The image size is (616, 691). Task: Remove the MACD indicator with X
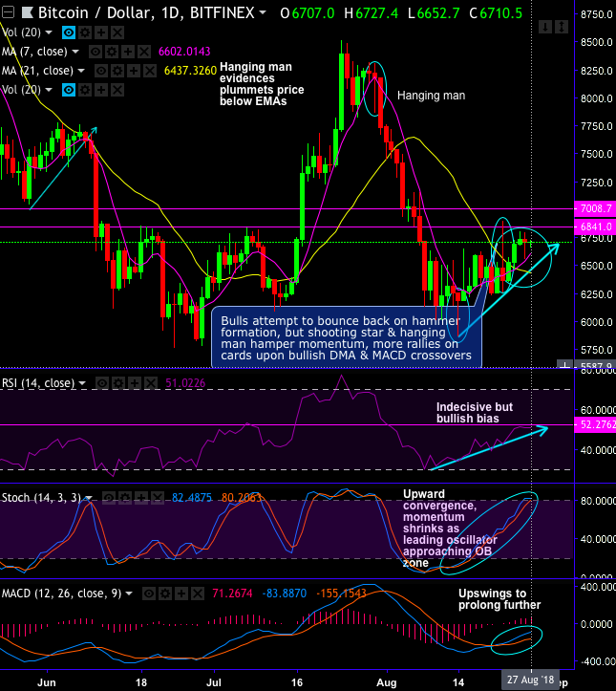198,594
